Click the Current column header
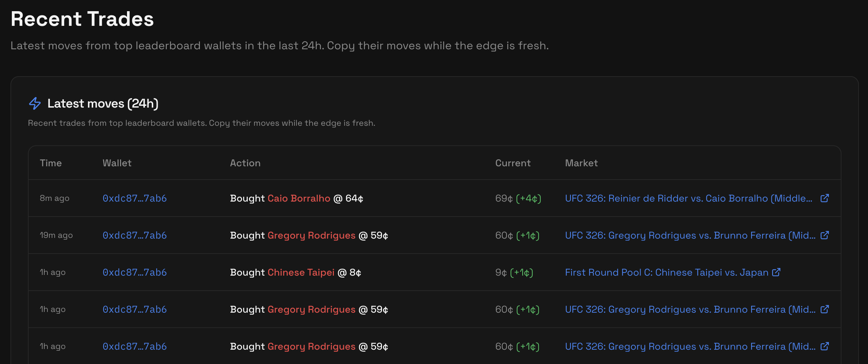 point(512,163)
